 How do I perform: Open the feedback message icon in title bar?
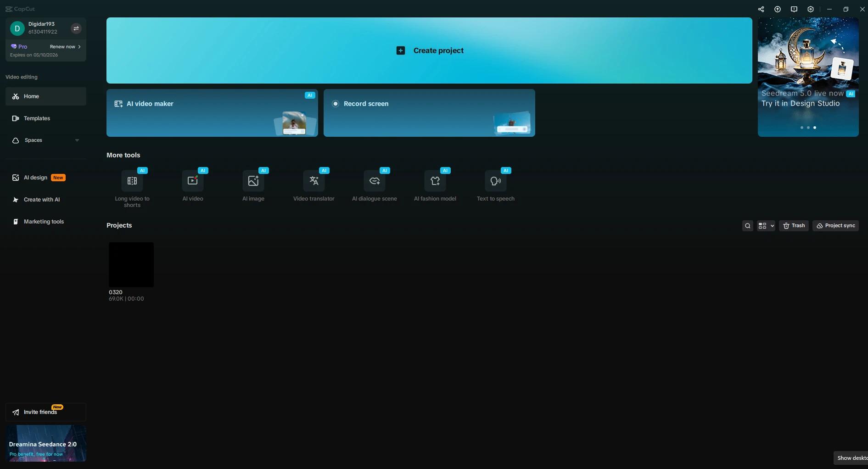click(x=794, y=9)
